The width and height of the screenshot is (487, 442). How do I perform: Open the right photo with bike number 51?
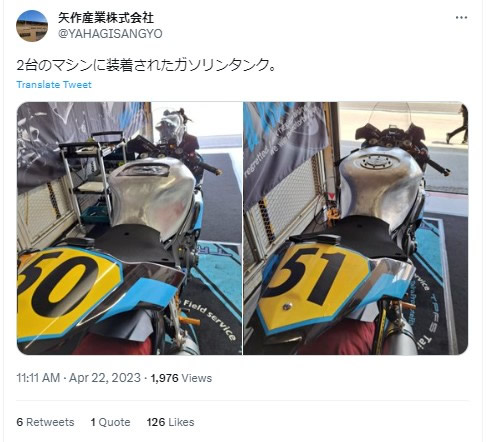pyautogui.click(x=356, y=228)
